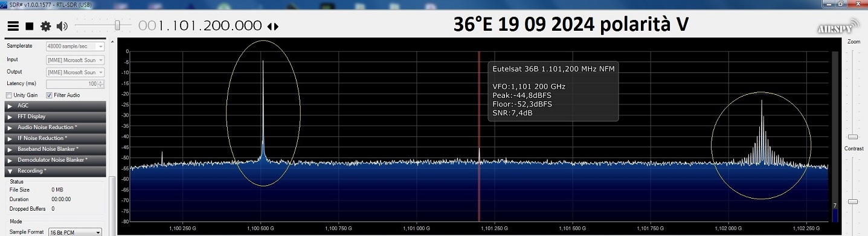Adjust the audio volume slider
The width and height of the screenshot is (868, 236).
(118, 25)
